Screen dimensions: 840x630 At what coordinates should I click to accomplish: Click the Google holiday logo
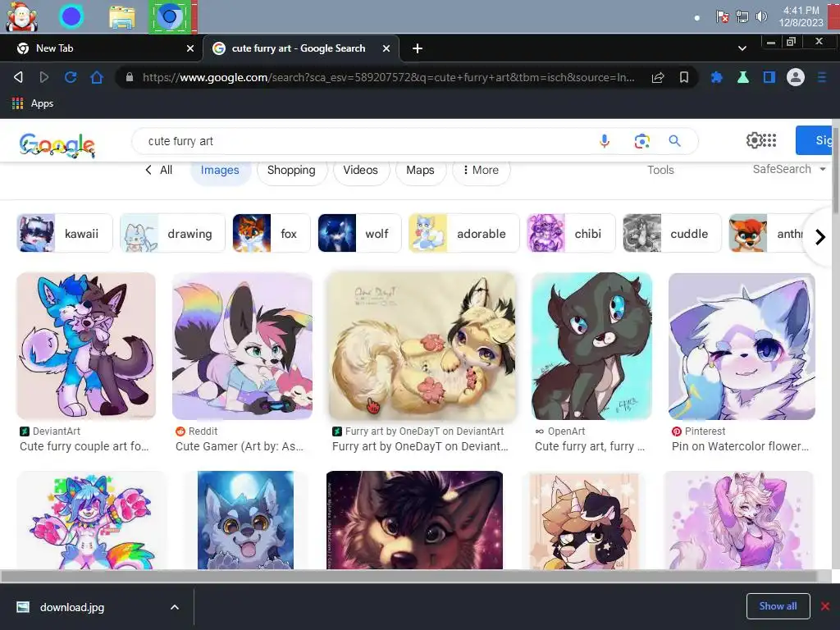tap(57, 144)
